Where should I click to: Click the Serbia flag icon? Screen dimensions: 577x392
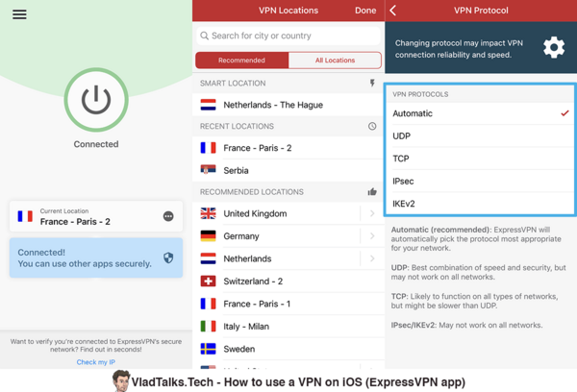click(x=208, y=169)
